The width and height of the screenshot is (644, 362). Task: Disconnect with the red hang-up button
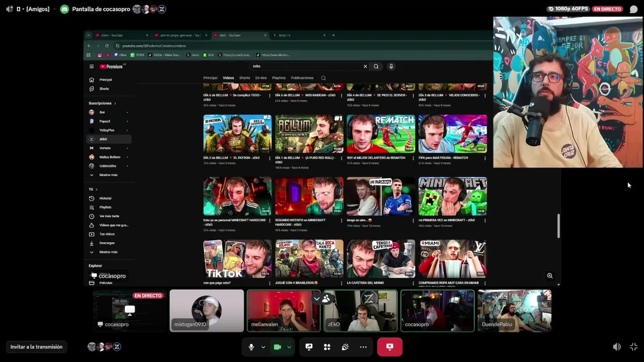(x=389, y=347)
